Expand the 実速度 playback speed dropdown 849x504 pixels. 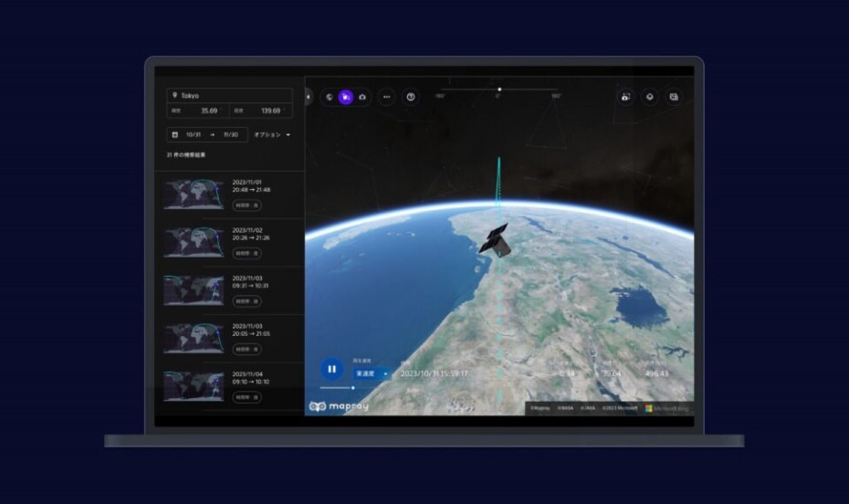click(x=372, y=373)
